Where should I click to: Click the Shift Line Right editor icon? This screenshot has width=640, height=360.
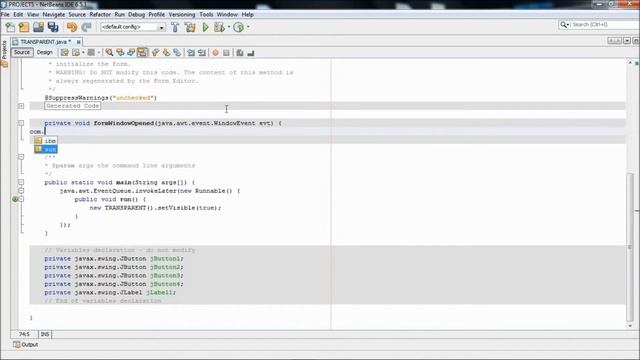(x=202, y=53)
